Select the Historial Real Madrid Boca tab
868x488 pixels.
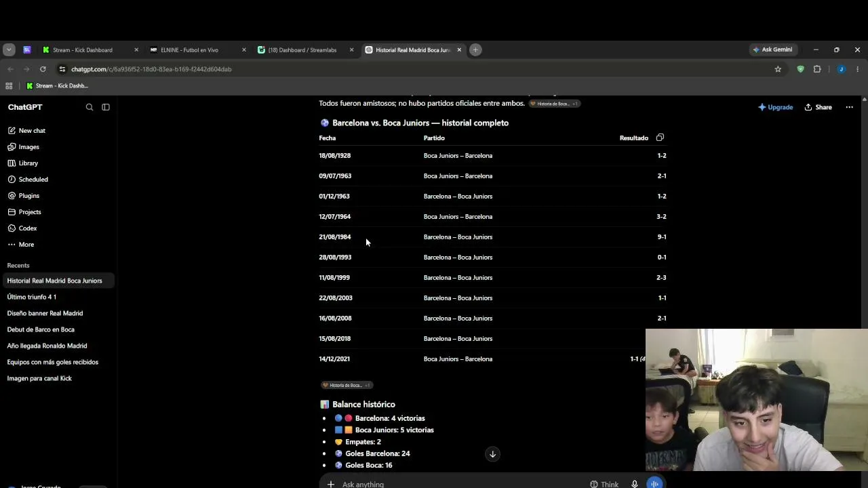[x=414, y=49]
